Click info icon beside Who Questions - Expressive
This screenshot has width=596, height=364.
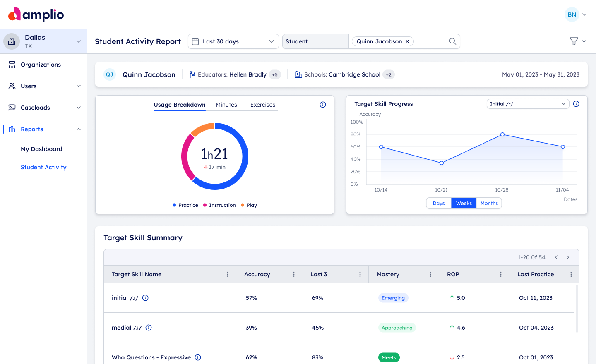tap(198, 357)
